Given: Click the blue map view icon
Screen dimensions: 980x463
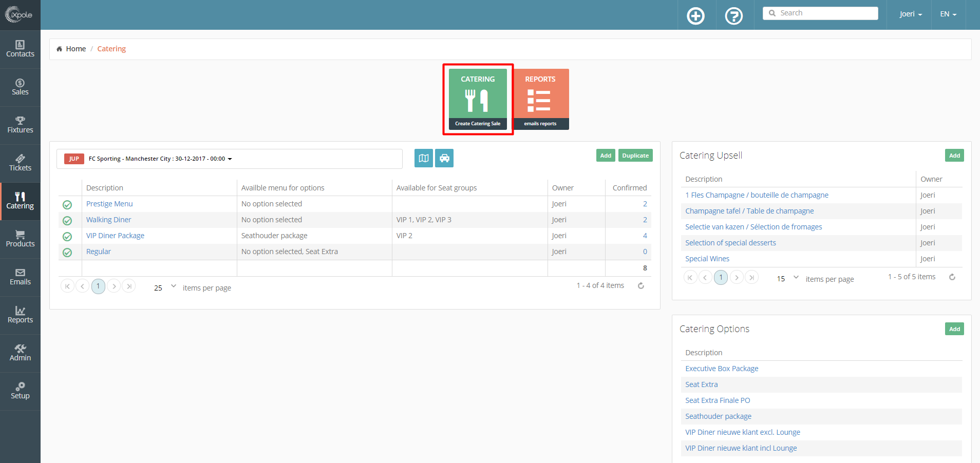Looking at the screenshot, I should [x=424, y=158].
